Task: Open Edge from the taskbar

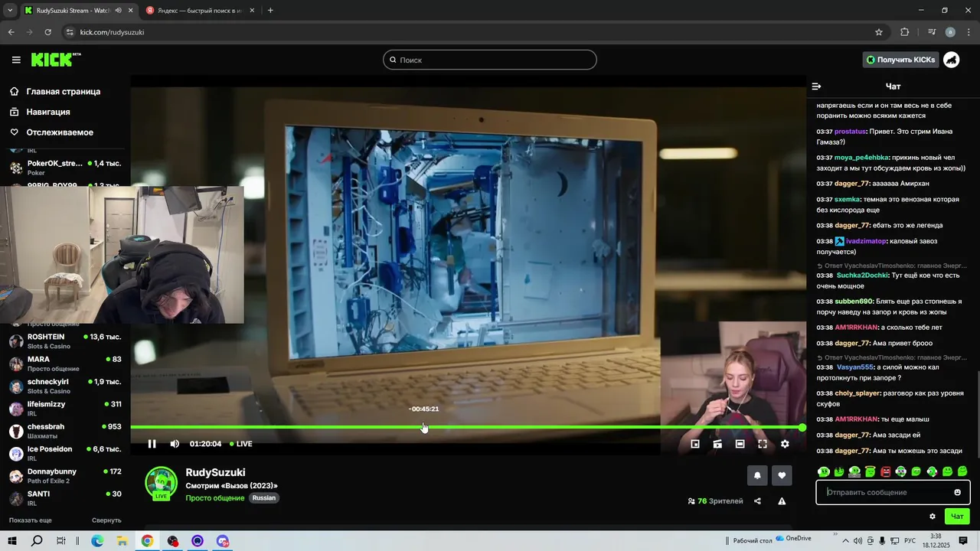Action: pyautogui.click(x=97, y=541)
